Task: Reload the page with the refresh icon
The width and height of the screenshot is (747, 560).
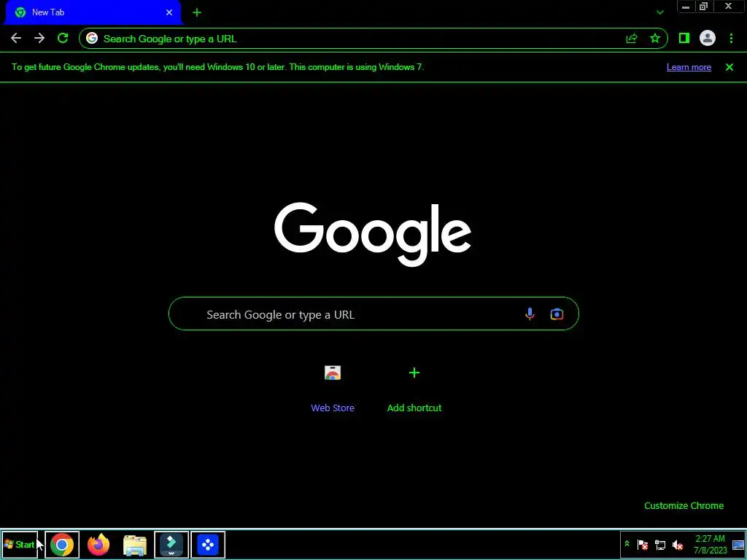Action: tap(63, 38)
